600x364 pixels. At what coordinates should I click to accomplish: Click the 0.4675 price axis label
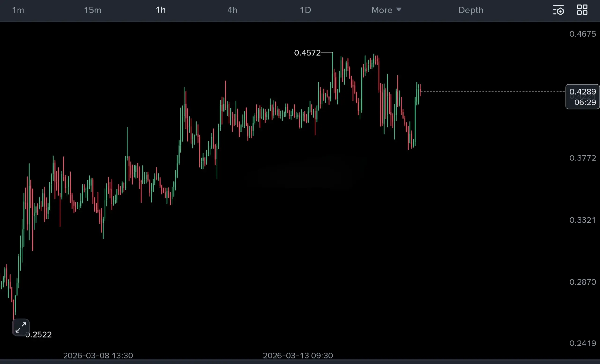(x=582, y=34)
